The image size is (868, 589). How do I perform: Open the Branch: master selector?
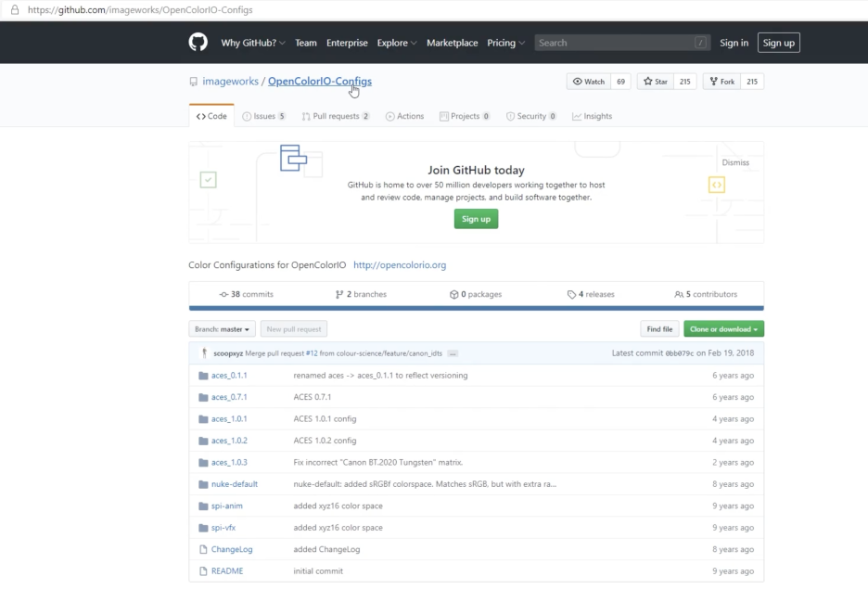(222, 329)
